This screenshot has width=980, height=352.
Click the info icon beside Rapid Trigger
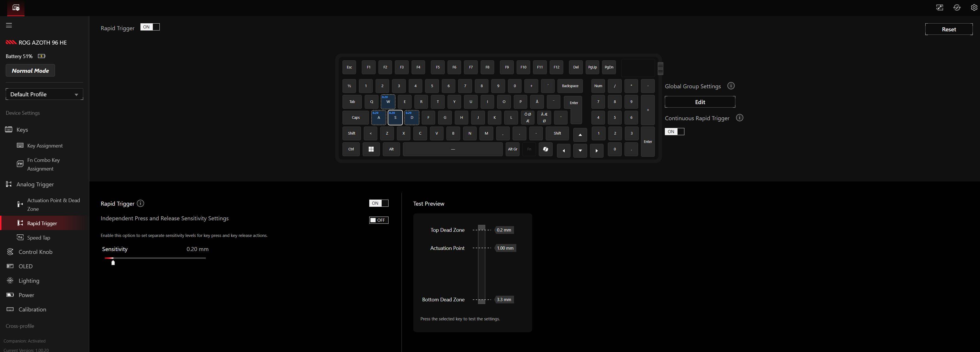coord(140,203)
